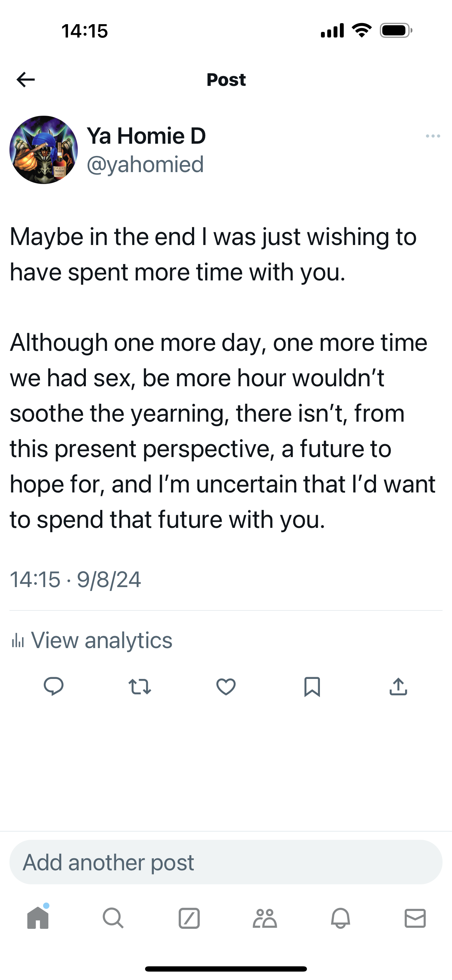Screen dimensions: 452x980
Task: Open the Search tab
Action: click(113, 918)
